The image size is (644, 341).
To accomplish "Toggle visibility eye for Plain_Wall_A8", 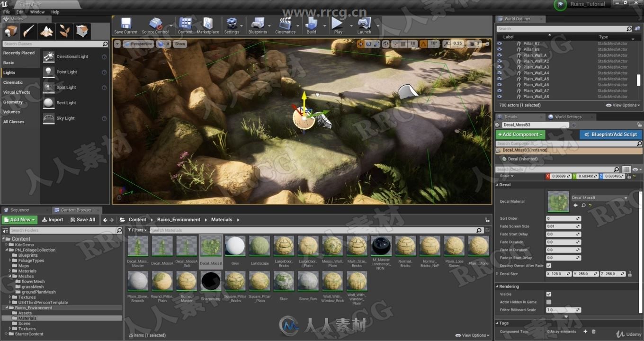I will coord(499,97).
